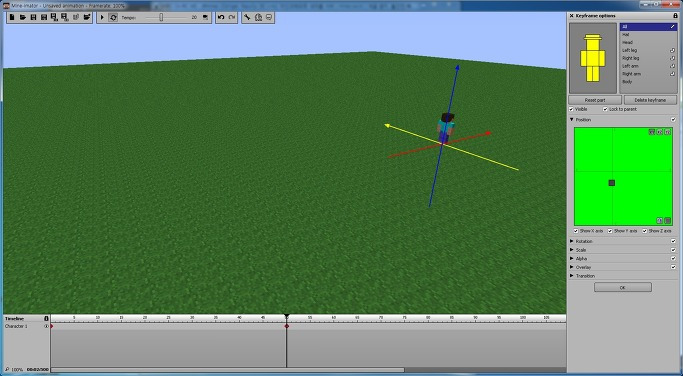Viewport: 683px width, 376px height.
Task: Toggle the Rotation section checkbox
Action: 673,241
